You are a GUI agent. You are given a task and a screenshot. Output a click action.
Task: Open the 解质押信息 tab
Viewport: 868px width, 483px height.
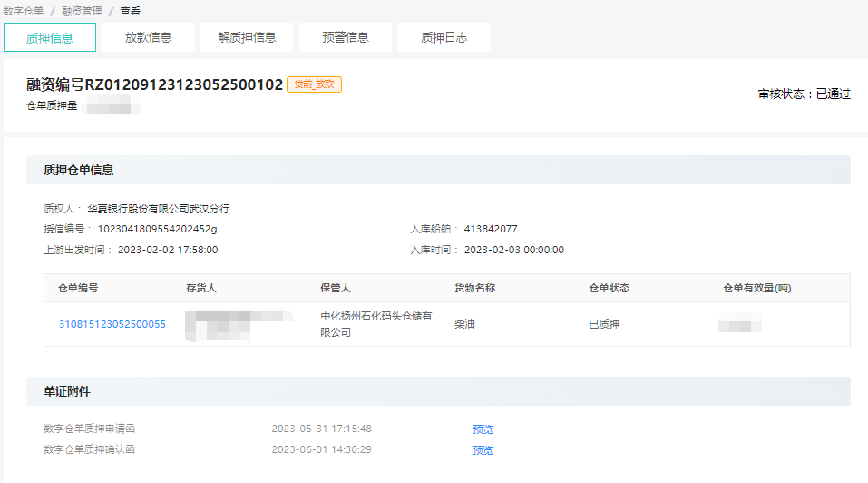pos(247,37)
